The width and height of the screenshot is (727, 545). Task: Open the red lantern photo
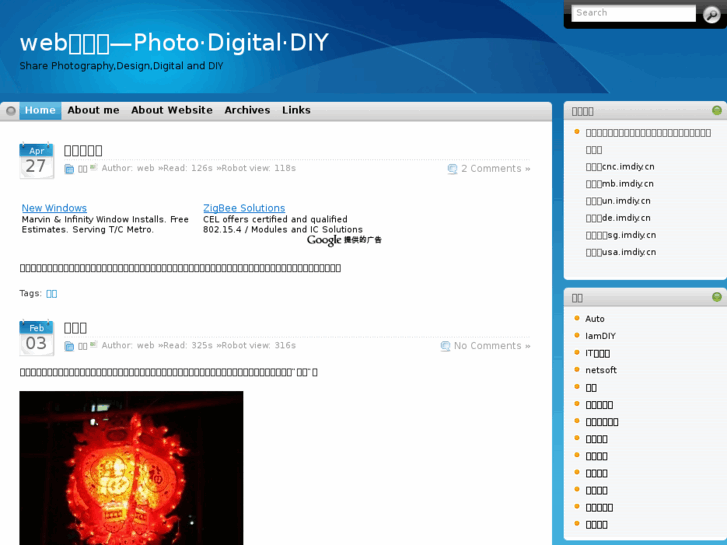[x=131, y=468]
